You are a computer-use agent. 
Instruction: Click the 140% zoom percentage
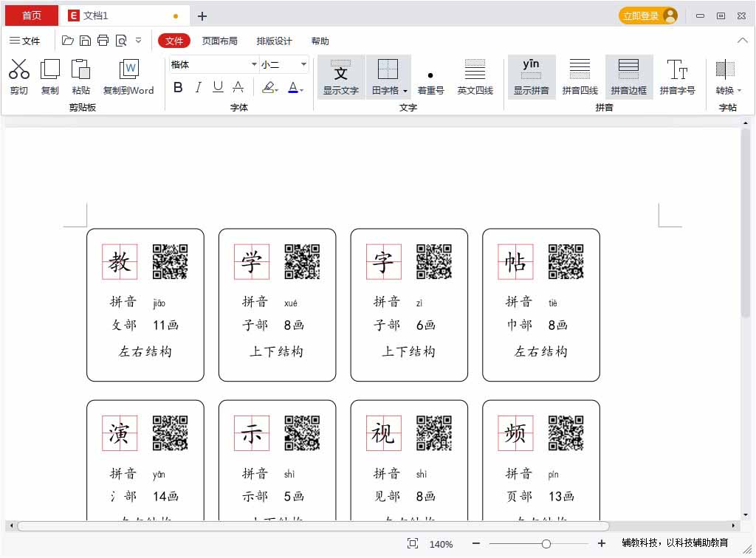pos(441,544)
